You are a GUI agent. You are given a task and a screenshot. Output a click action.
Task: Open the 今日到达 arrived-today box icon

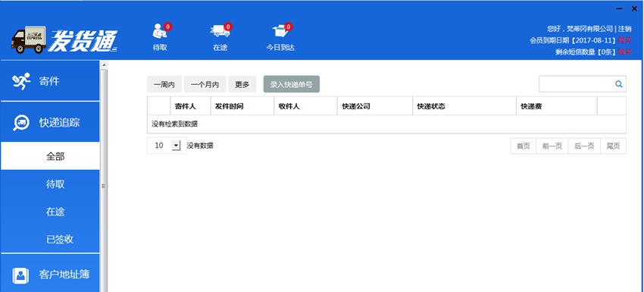point(280,31)
